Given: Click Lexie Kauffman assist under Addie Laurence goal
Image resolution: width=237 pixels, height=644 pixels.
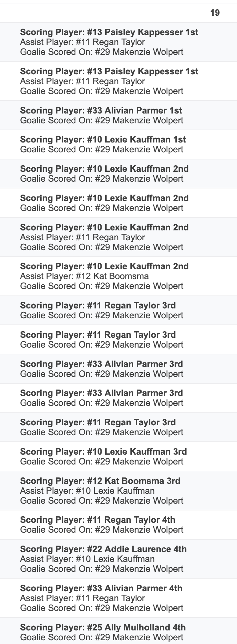Looking at the screenshot, I should 87,559.
